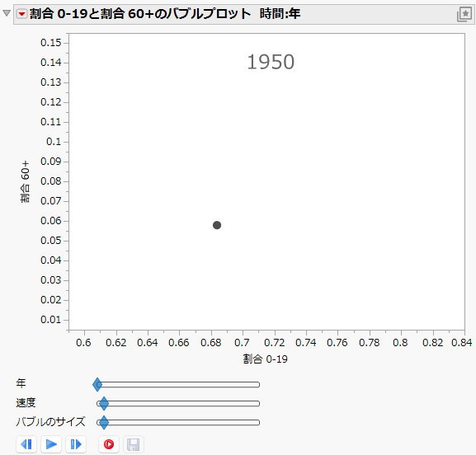Screen dimensions: 476x455
Task: Click y-axis tick label 0.1
Action: [x=54, y=142]
